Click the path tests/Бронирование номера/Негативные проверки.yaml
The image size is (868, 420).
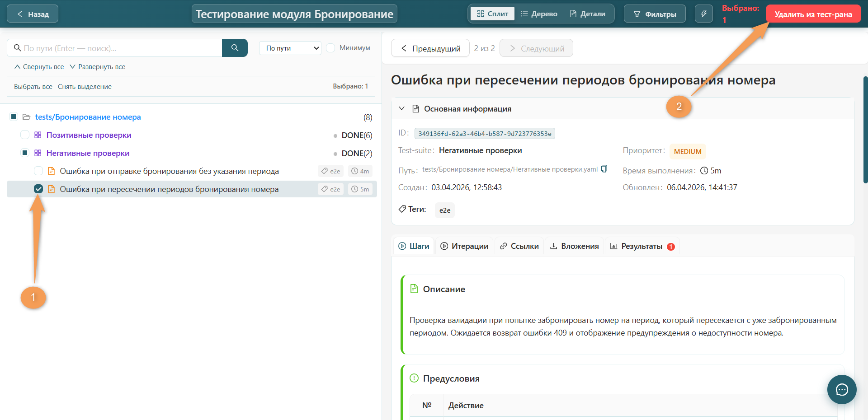[510, 169]
